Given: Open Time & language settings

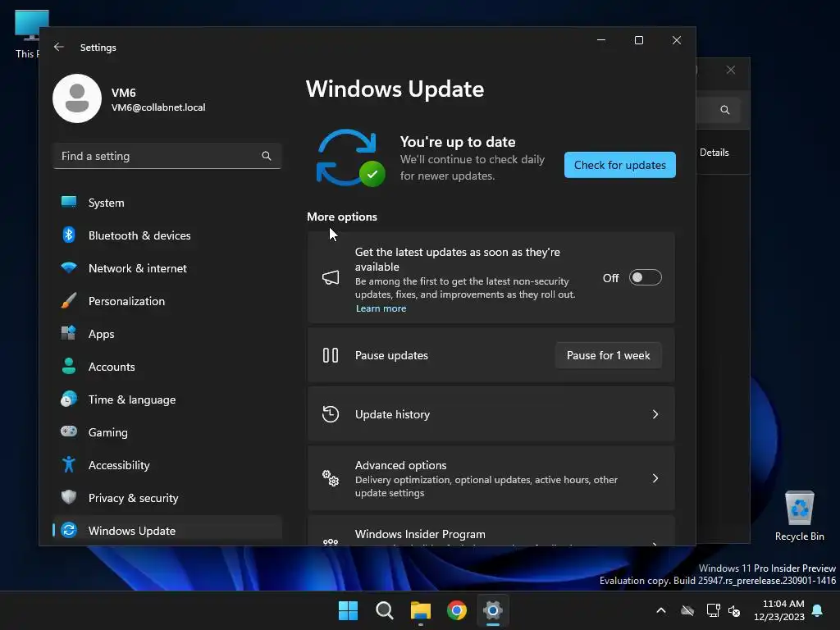Looking at the screenshot, I should click(167, 399).
